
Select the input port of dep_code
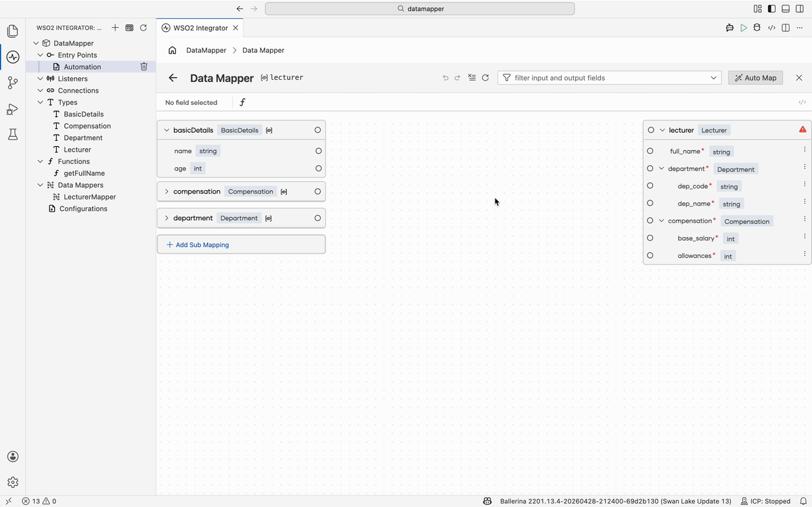[x=650, y=185]
